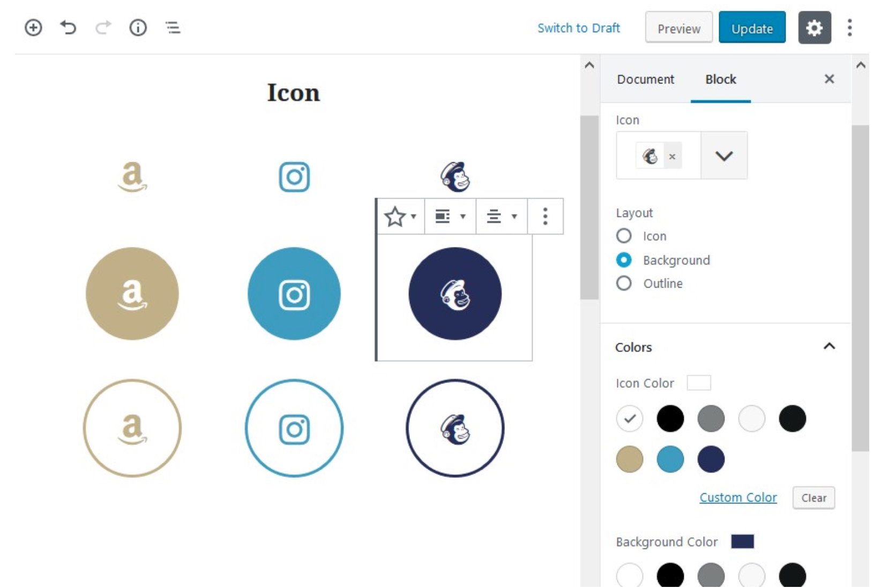The height and width of the screenshot is (588, 881).
Task: Open the Custom Color link
Action: point(738,497)
